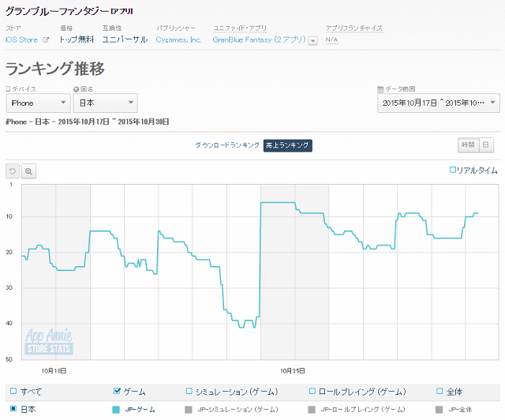Check the ロールプレイング (ゲーム) checkbox
The image size is (505, 420).
[312, 391]
